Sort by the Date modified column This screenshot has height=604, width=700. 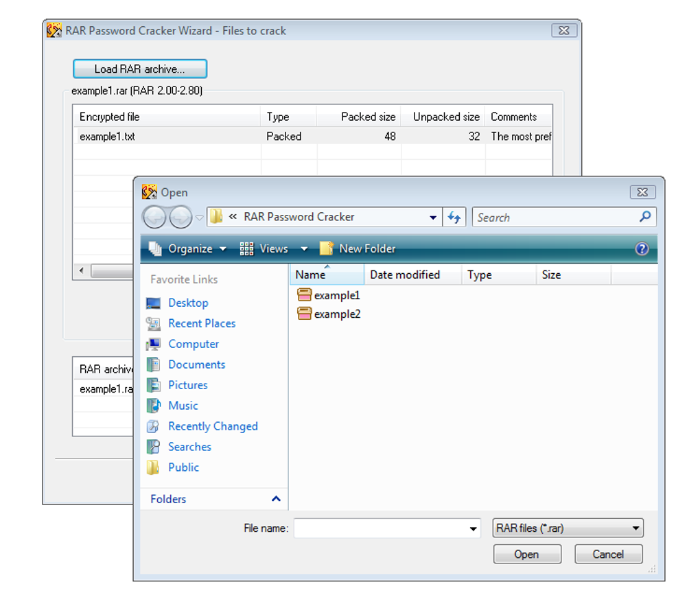(x=412, y=275)
